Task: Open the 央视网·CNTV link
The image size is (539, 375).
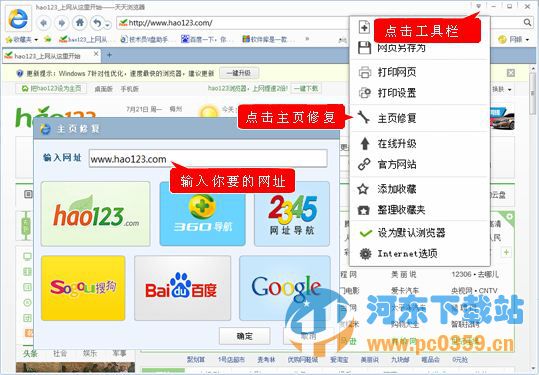Action: pos(474,291)
